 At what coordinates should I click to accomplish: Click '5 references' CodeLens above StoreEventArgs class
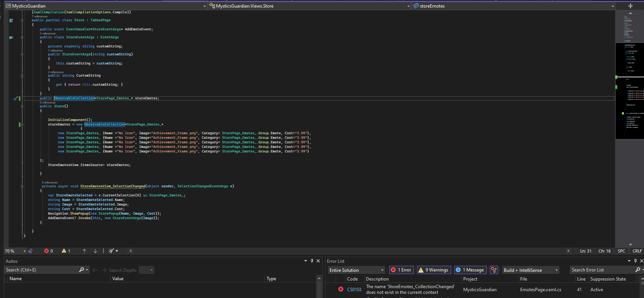[48, 33]
